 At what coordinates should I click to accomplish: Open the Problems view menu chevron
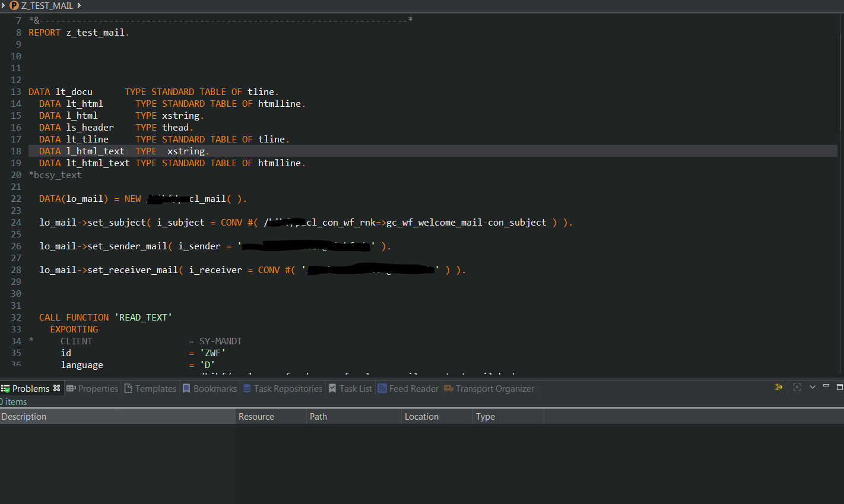[813, 387]
